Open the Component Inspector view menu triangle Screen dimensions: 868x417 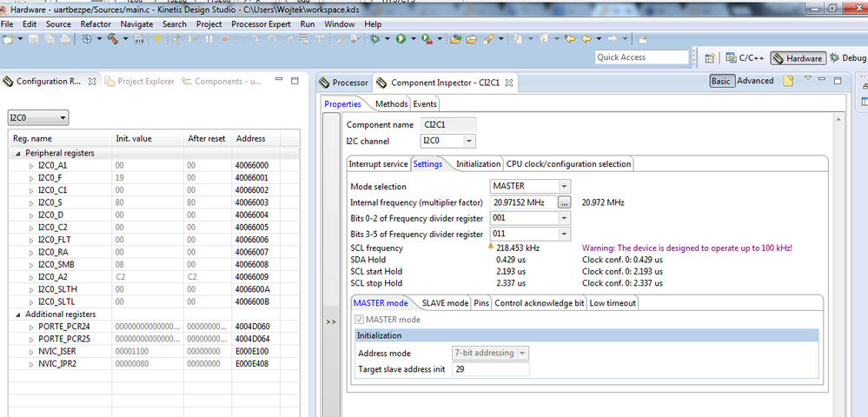(808, 78)
